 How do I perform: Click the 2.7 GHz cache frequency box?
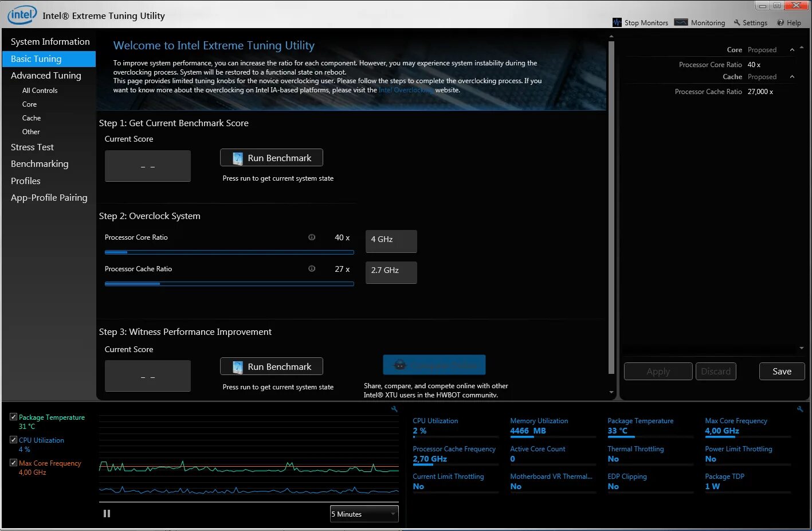(x=391, y=272)
